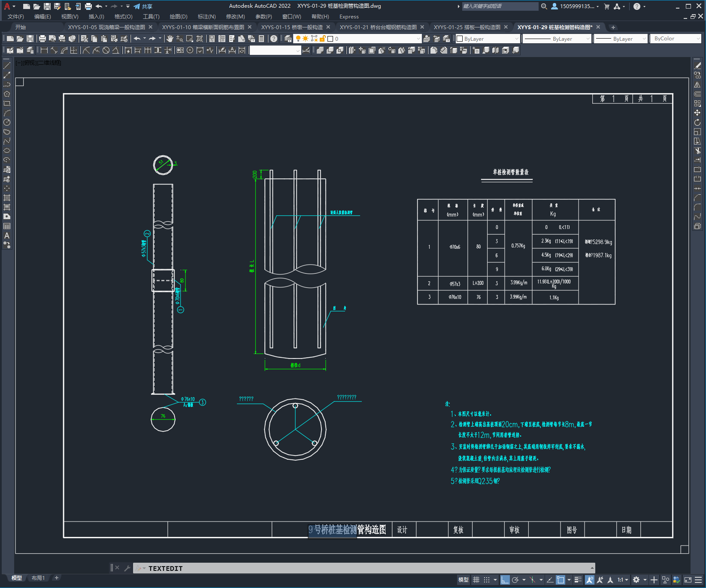Click the Erase tool in modify toolbar
The width and height of the screenshot is (706, 588).
tap(697, 66)
